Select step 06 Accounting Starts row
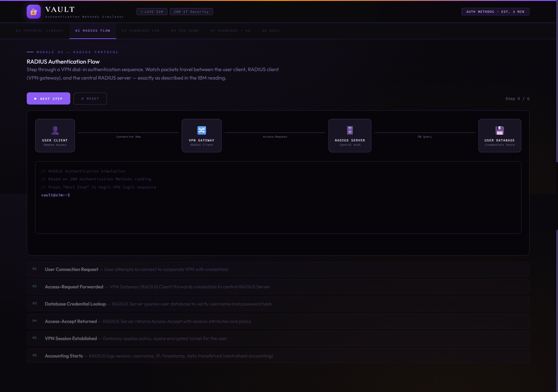The image size is (558, 392). [278, 356]
